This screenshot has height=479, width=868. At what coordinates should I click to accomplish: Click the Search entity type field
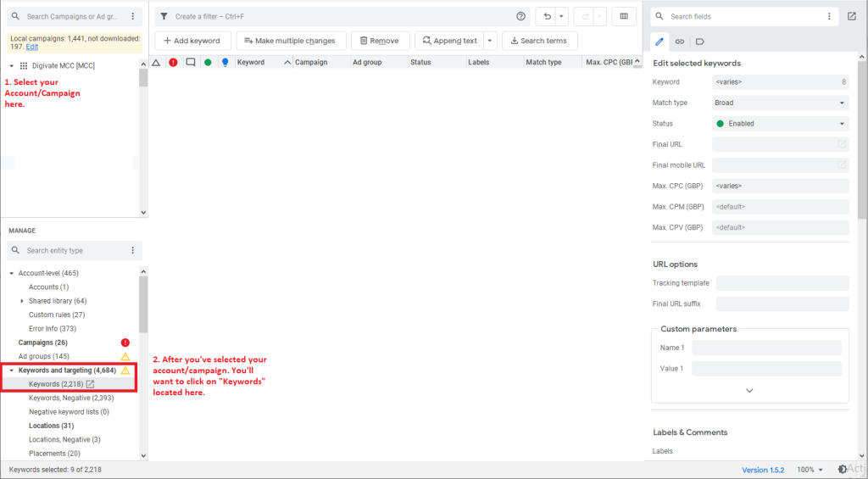coord(75,250)
